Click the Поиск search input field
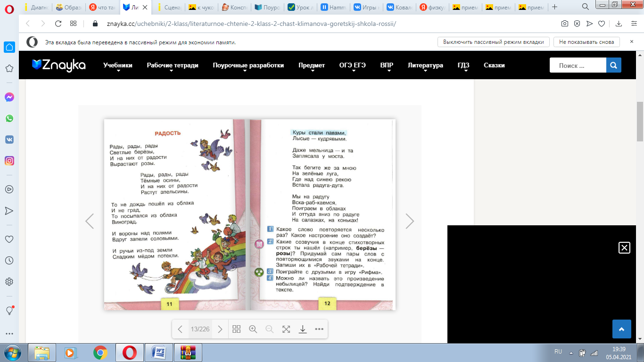644x362 pixels. (578, 66)
